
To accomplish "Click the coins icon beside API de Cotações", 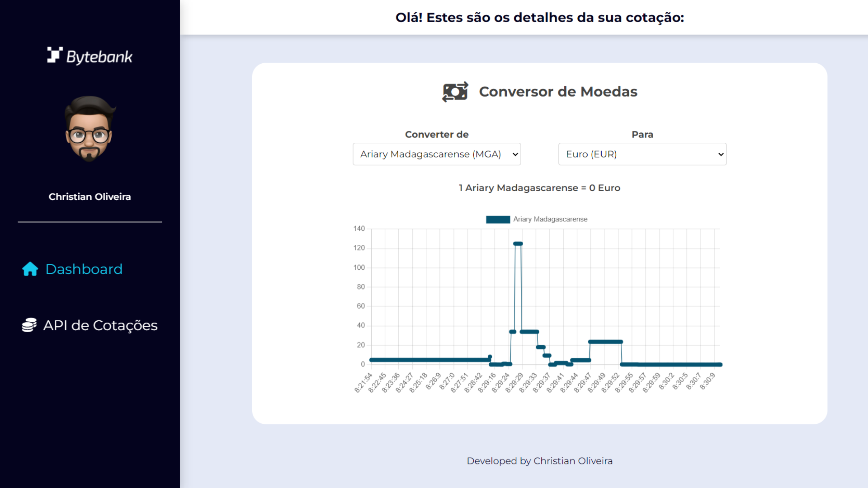I will click(28, 325).
